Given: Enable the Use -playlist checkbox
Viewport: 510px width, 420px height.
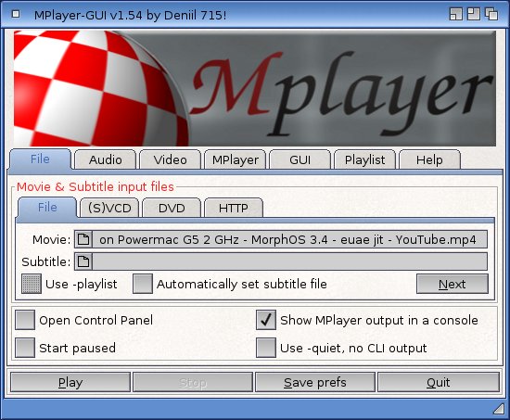Looking at the screenshot, I should (32, 284).
